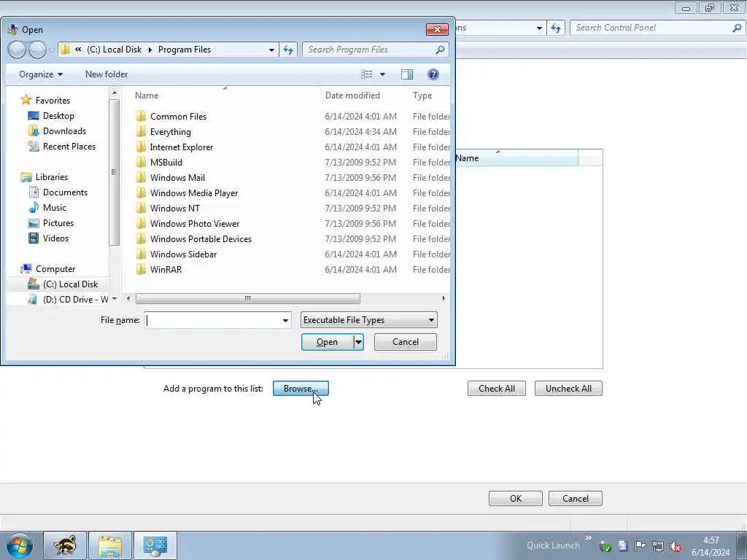747x560 pixels.
Task: Click the Browse... button
Action: pos(301,389)
